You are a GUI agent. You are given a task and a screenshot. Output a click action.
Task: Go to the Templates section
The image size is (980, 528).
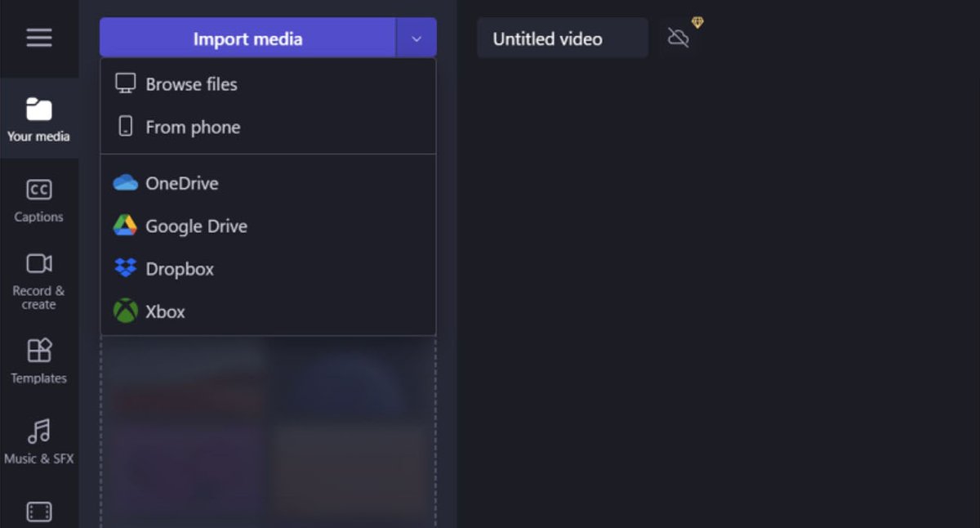(38, 361)
